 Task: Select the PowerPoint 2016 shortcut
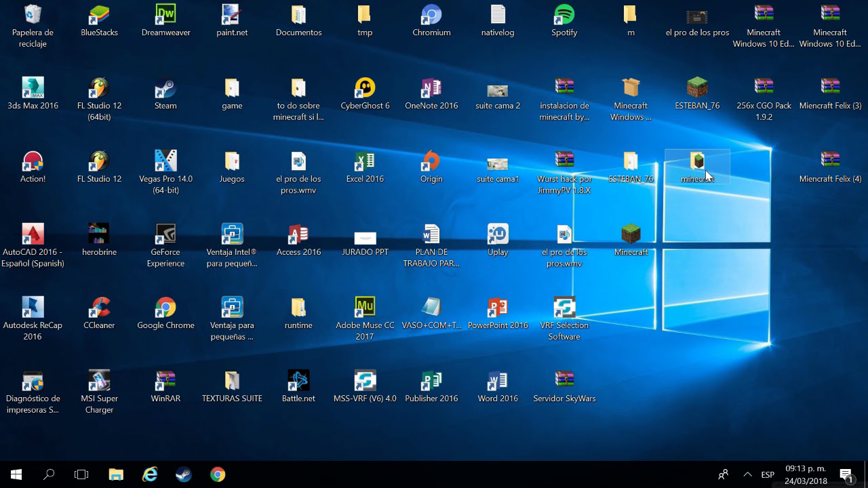(498, 313)
